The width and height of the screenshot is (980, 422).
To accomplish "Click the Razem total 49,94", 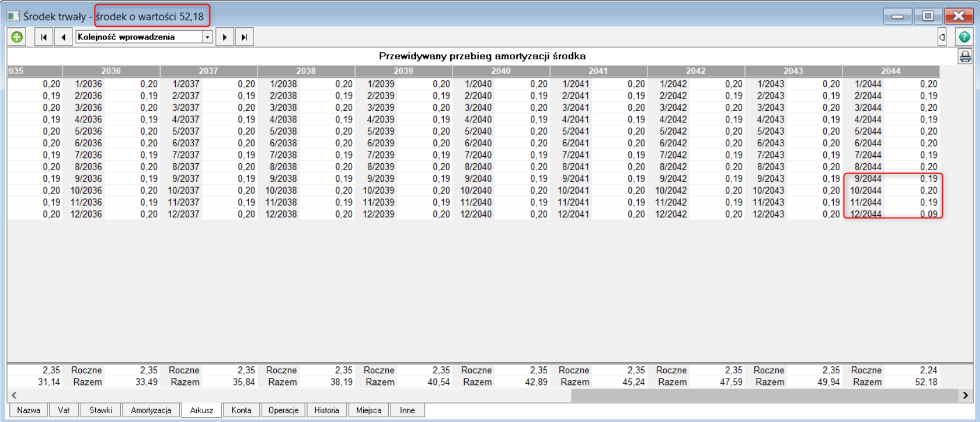I will (x=828, y=383).
